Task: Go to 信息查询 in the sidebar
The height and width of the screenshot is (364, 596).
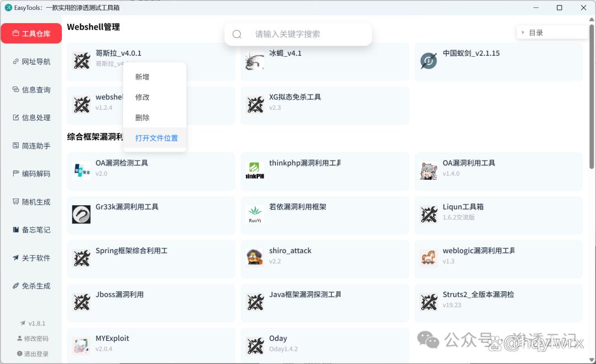Action: click(x=31, y=90)
